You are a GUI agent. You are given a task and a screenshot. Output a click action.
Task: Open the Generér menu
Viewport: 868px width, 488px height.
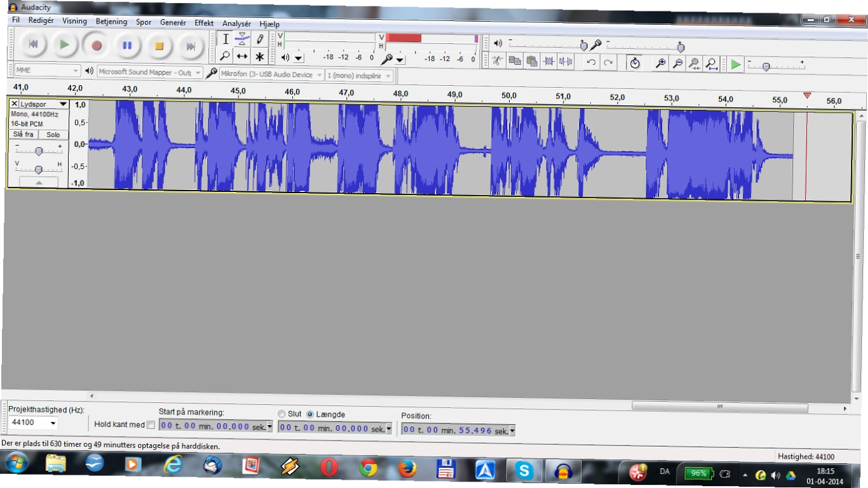[x=173, y=22]
